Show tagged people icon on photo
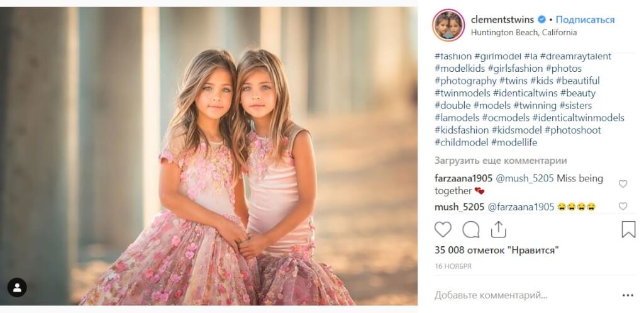644x313 pixels. coord(17,288)
